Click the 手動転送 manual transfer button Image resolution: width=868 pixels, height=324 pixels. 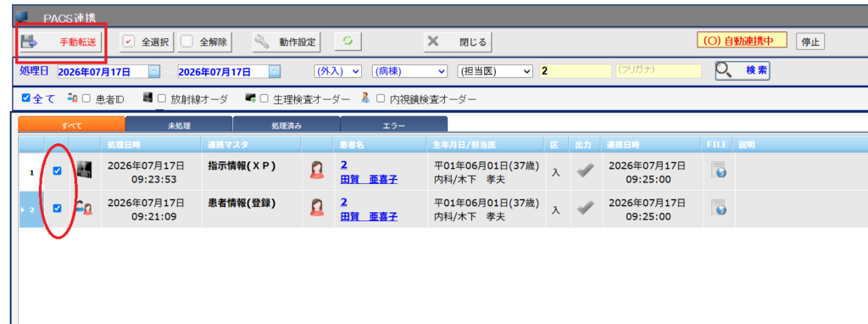pos(60,42)
